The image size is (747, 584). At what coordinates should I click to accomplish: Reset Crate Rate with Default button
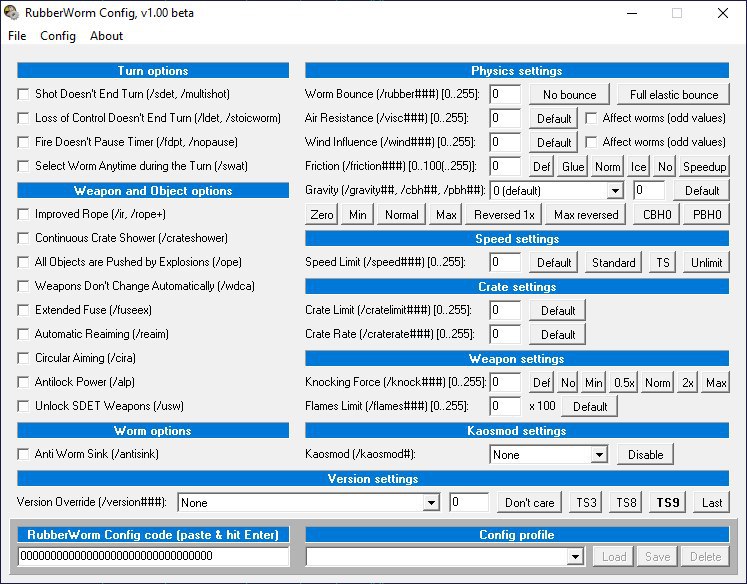[x=557, y=334]
